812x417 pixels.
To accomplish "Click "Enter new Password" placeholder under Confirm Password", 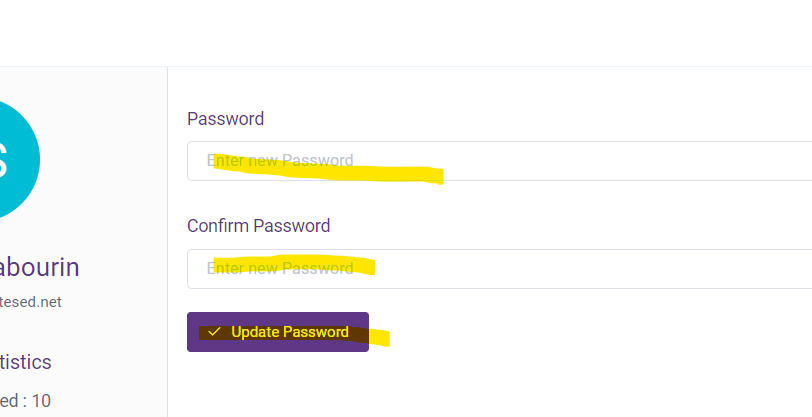I will coord(280,268).
